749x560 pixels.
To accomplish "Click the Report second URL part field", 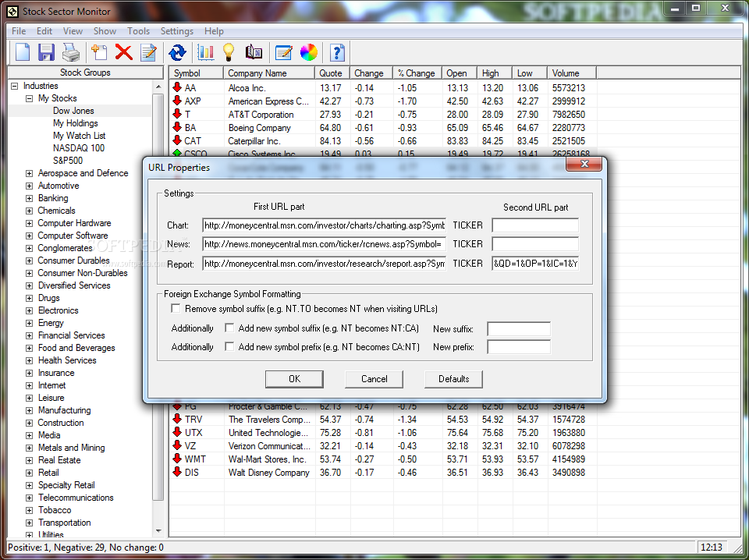I will (535, 263).
